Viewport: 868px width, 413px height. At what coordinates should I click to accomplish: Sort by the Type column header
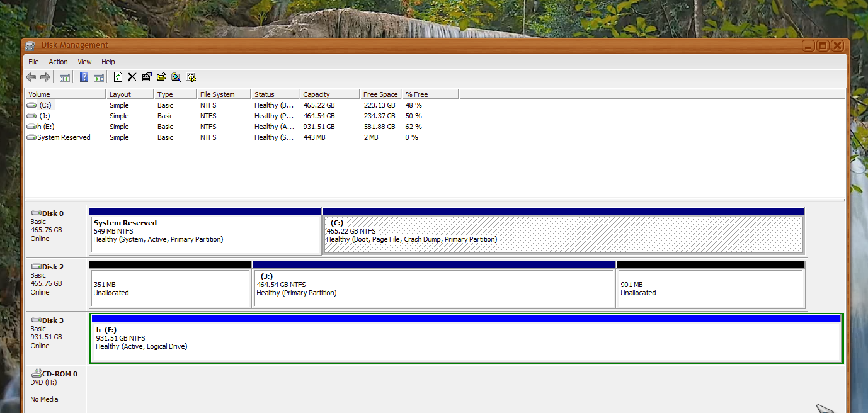175,94
